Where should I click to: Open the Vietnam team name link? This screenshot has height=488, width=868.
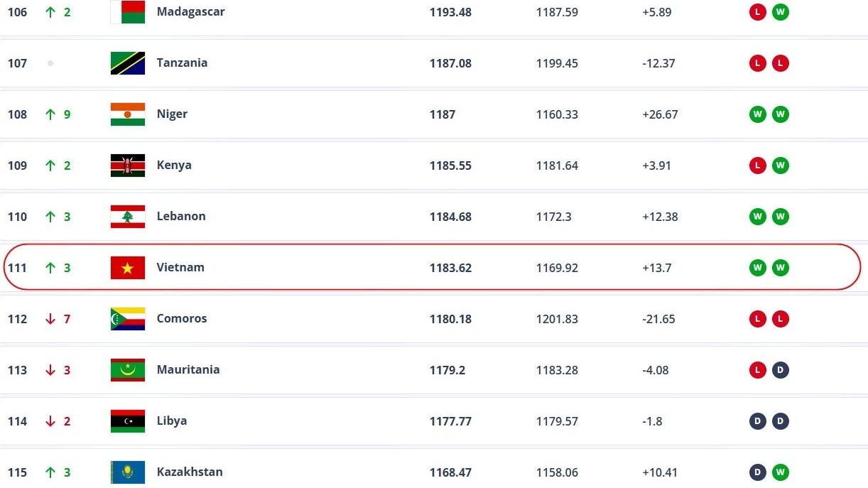coord(180,268)
